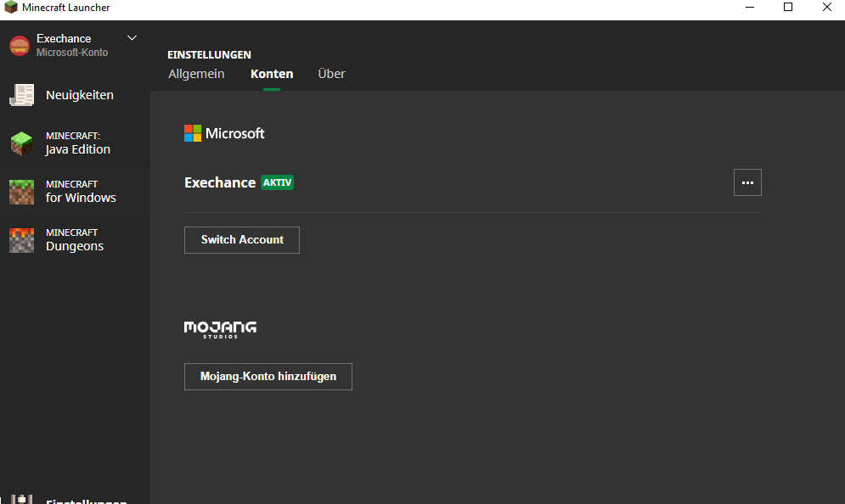The image size is (845, 504).
Task: Expand the account dropdown chevron
Action: [x=132, y=38]
